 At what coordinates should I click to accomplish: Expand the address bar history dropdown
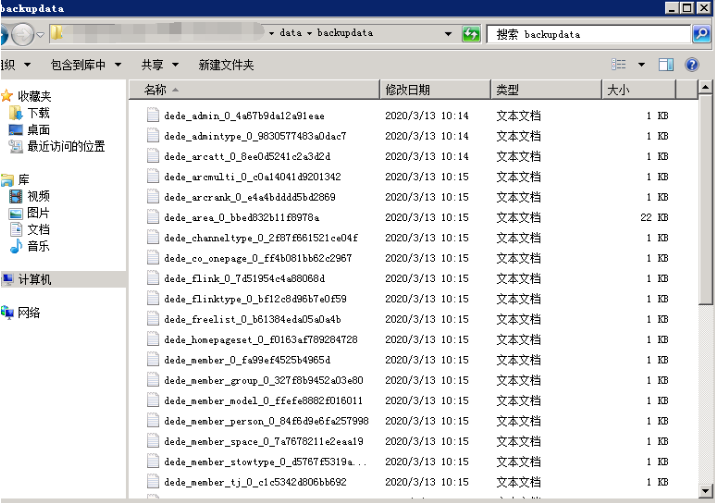click(449, 34)
